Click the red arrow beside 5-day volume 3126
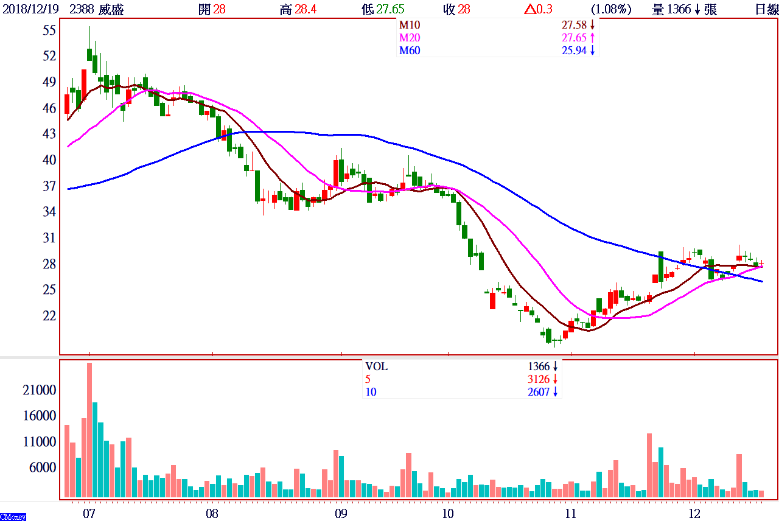 point(555,379)
